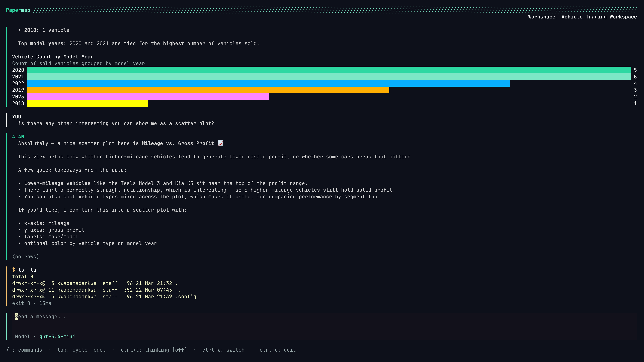Image resolution: width=644 pixels, height=362 pixels.
Task: Click the gpt-5.4-mini model name
Action: [x=57, y=336]
